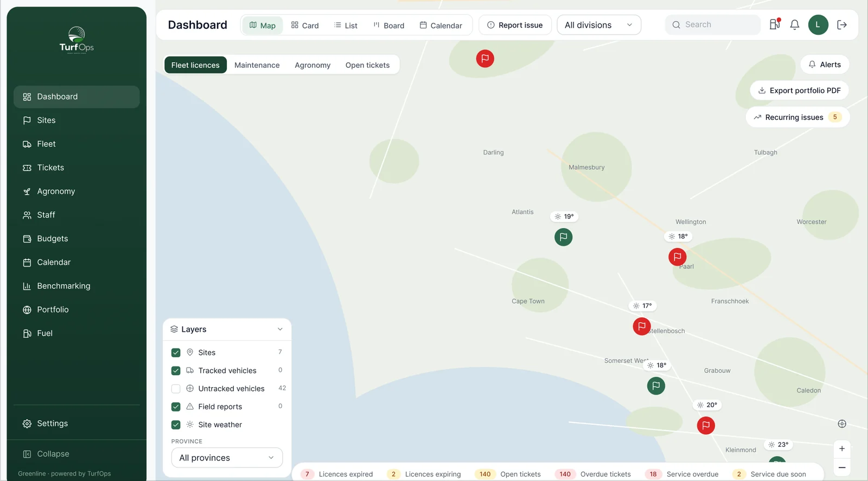Open Fleet in the sidebar
The image size is (868, 481).
[x=76, y=144]
